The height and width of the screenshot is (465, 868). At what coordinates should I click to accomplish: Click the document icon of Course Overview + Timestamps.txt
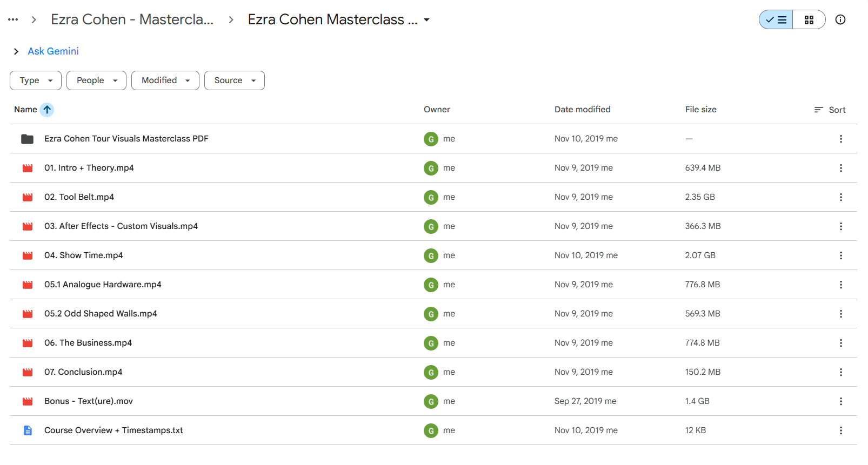click(28, 430)
